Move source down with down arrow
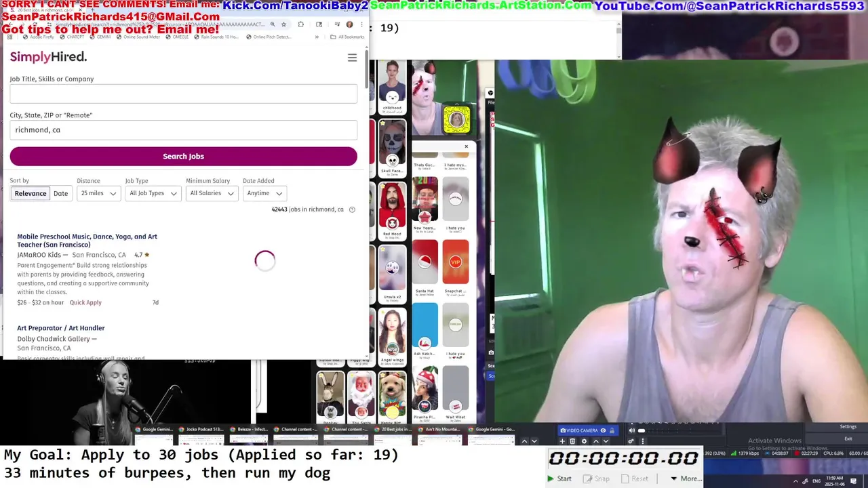The width and height of the screenshot is (868, 488). click(x=605, y=441)
